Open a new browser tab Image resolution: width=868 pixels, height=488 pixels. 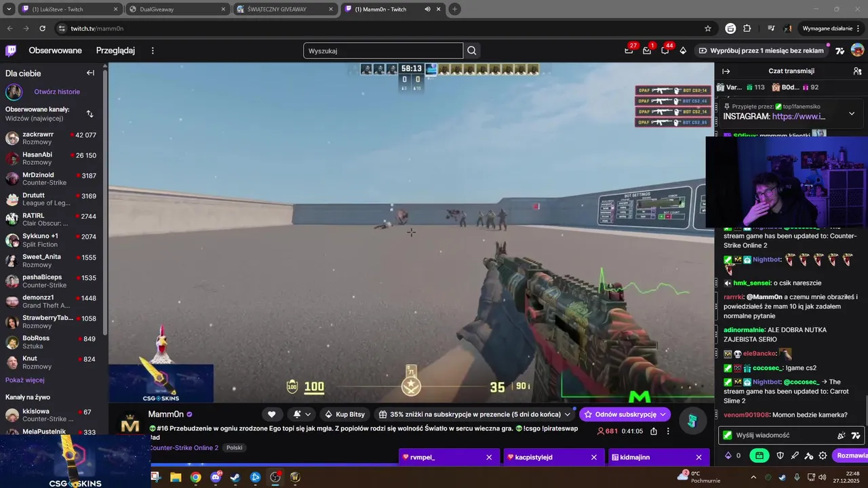tap(454, 9)
